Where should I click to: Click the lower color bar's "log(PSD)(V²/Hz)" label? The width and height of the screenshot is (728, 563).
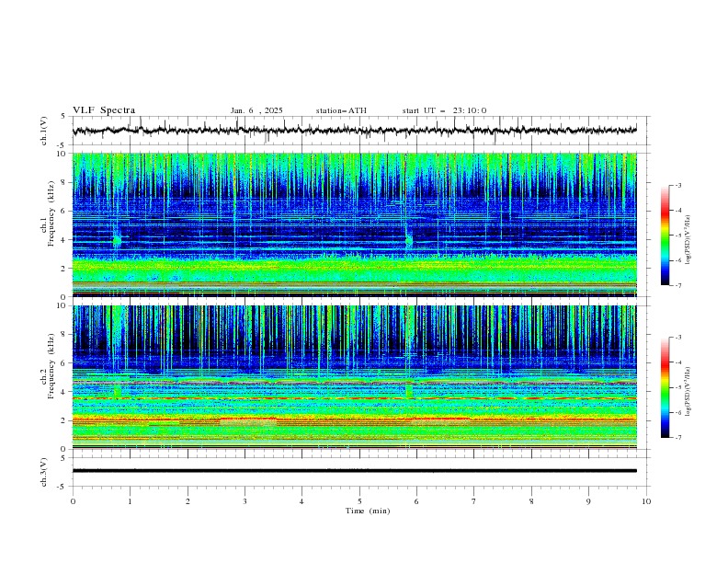click(x=688, y=391)
